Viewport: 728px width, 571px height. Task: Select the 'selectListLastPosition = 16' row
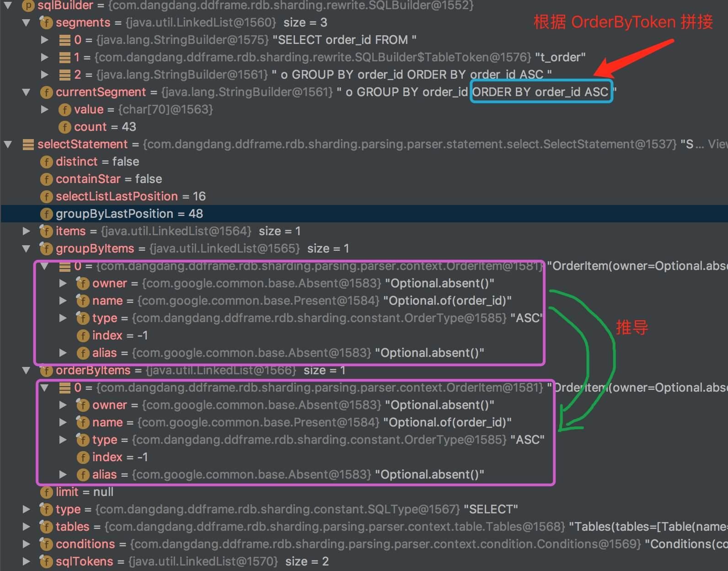[x=364, y=196]
